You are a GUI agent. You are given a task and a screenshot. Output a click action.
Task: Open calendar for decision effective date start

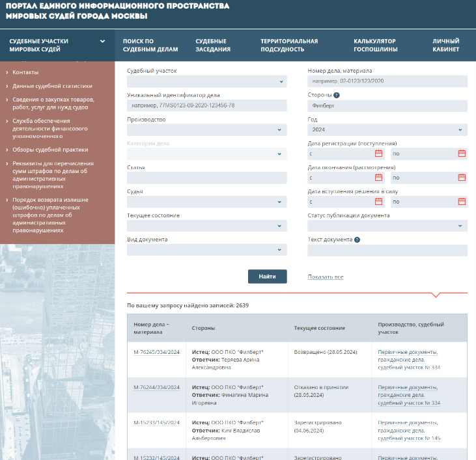click(378, 202)
